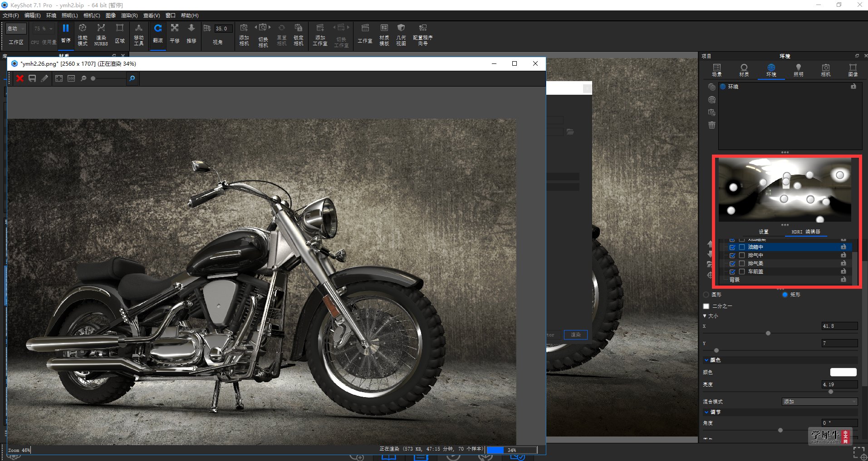Select the dolly camera tool (推移)

pyautogui.click(x=191, y=34)
